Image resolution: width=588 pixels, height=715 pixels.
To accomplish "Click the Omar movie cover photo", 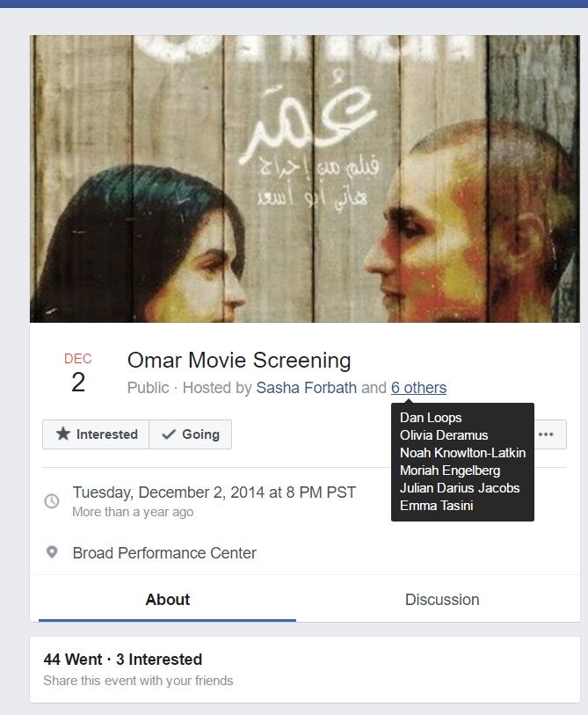I will pos(294,176).
